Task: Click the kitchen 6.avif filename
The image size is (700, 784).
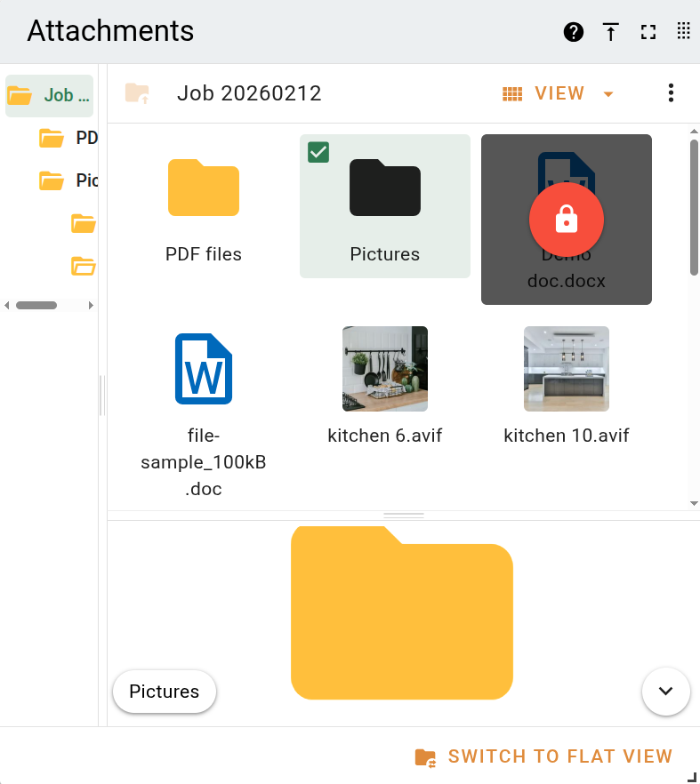Action: click(385, 436)
